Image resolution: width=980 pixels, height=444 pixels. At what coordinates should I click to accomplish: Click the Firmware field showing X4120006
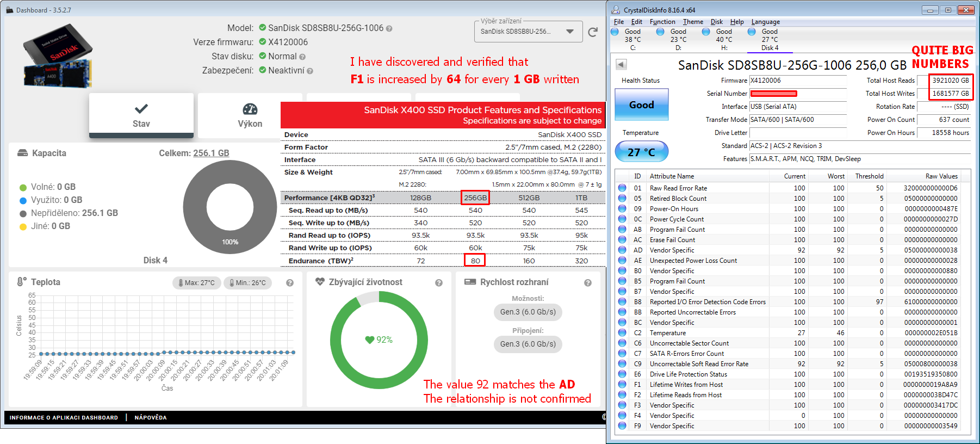[x=797, y=81]
